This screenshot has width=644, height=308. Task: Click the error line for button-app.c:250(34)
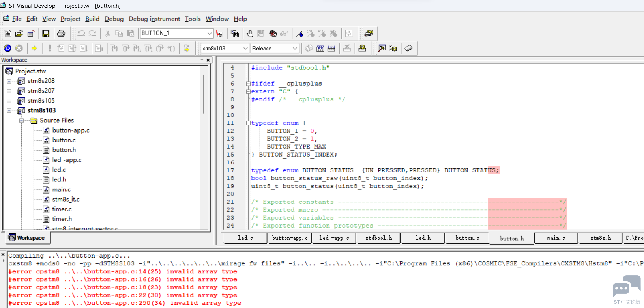125,303
